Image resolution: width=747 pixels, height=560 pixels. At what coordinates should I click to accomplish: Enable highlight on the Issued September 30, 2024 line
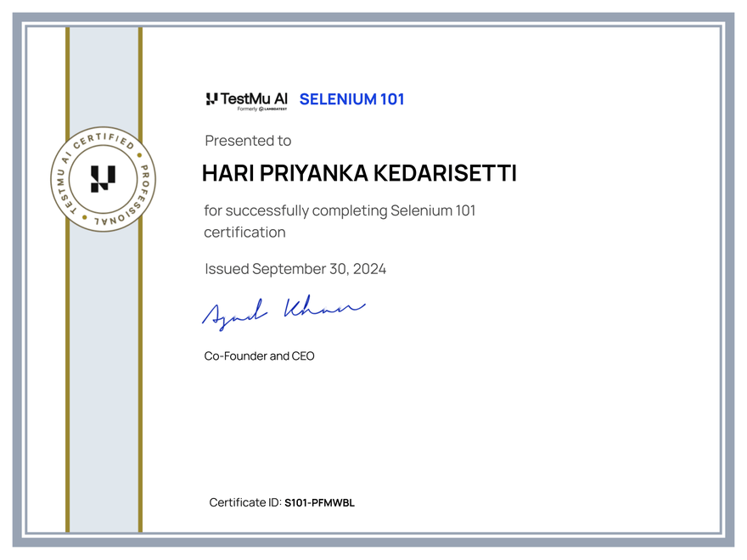click(x=295, y=268)
